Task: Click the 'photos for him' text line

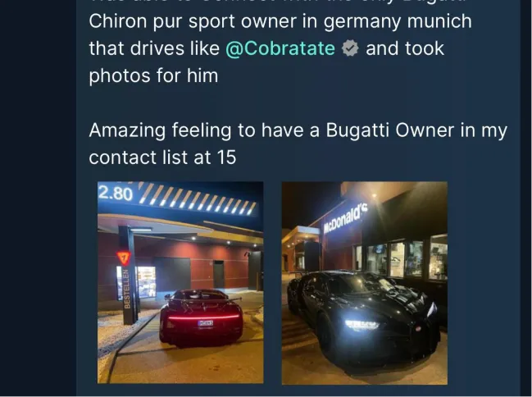Action: coord(153,75)
